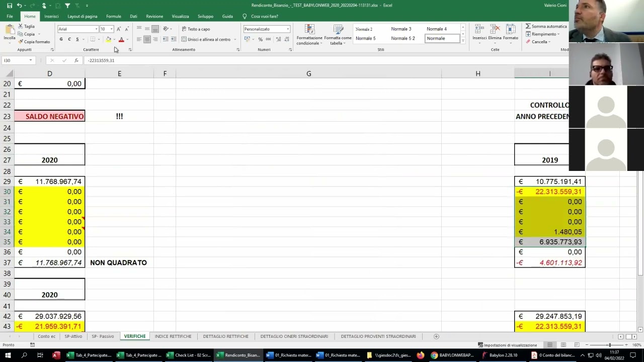Open the font size 10 dropdown
Viewport: 644px width, 362px height.
point(112,29)
